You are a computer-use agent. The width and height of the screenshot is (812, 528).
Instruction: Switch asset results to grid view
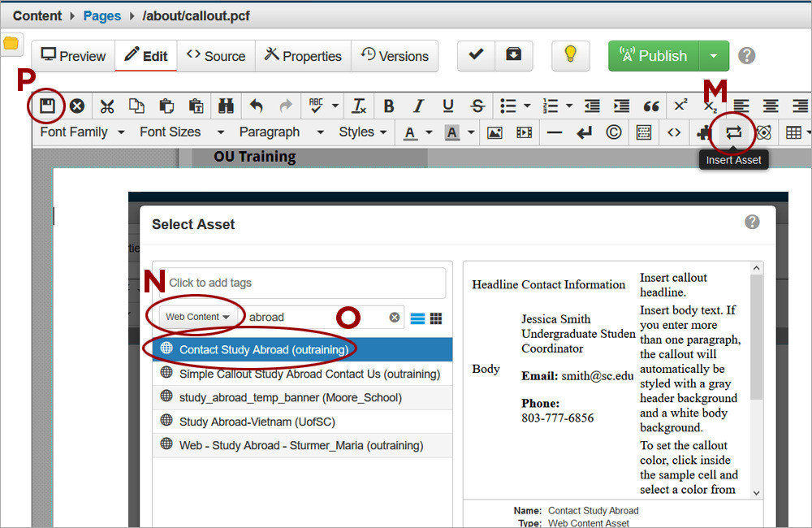(435, 318)
